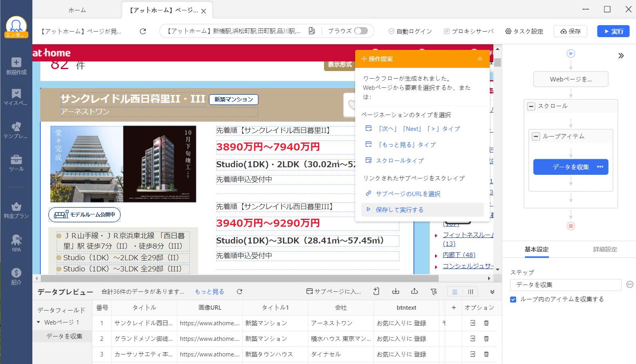Click the workflow start play node
Screen dimensions: 636x364
[571, 53]
